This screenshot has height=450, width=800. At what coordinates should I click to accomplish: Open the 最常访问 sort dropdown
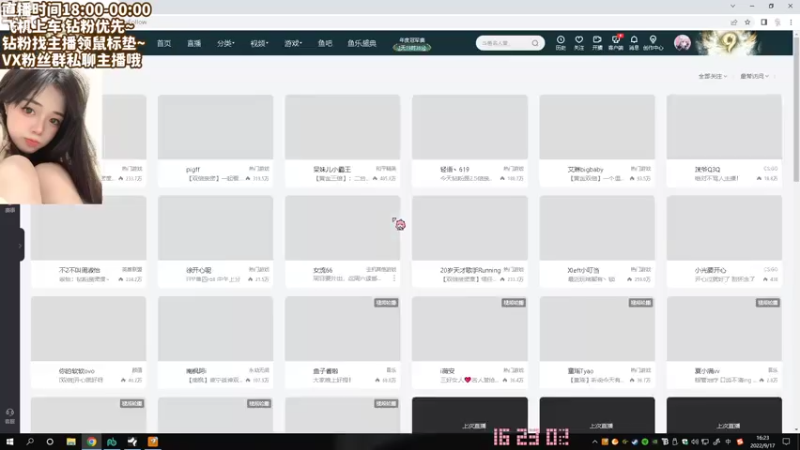(754, 76)
